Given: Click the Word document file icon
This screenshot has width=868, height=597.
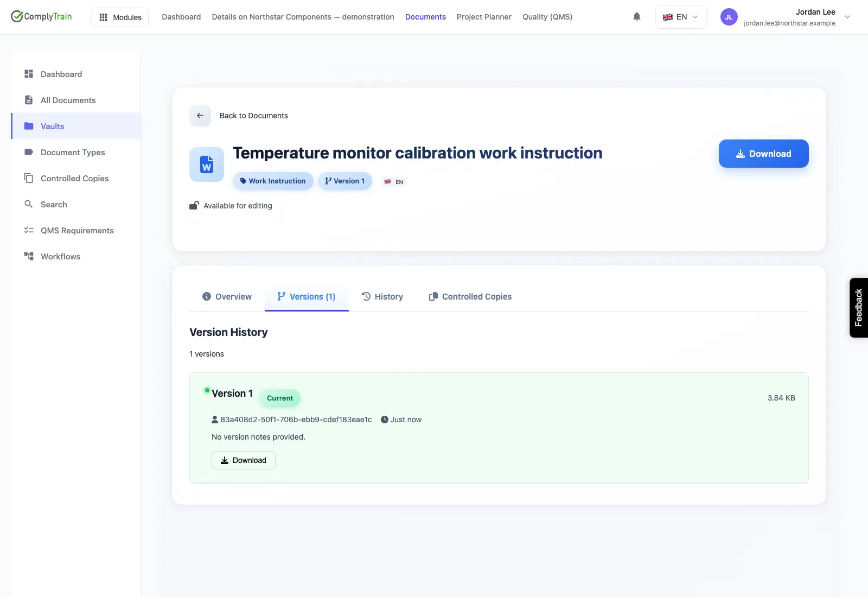Looking at the screenshot, I should pos(207,164).
